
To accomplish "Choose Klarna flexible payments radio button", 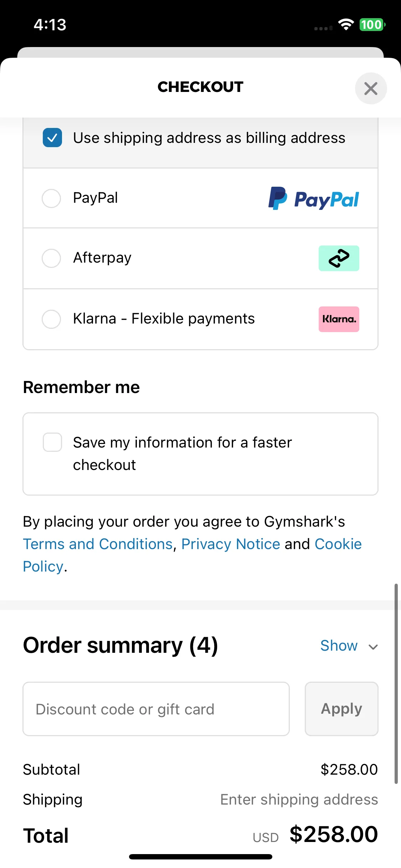I will click(51, 319).
